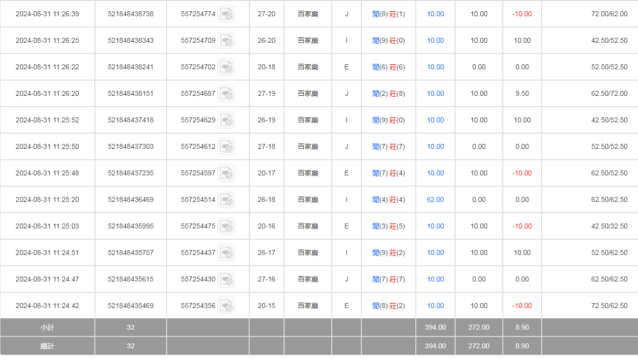This screenshot has height=364, width=638.
Task: Open bet amount link for order 521848435469
Action: click(435, 306)
